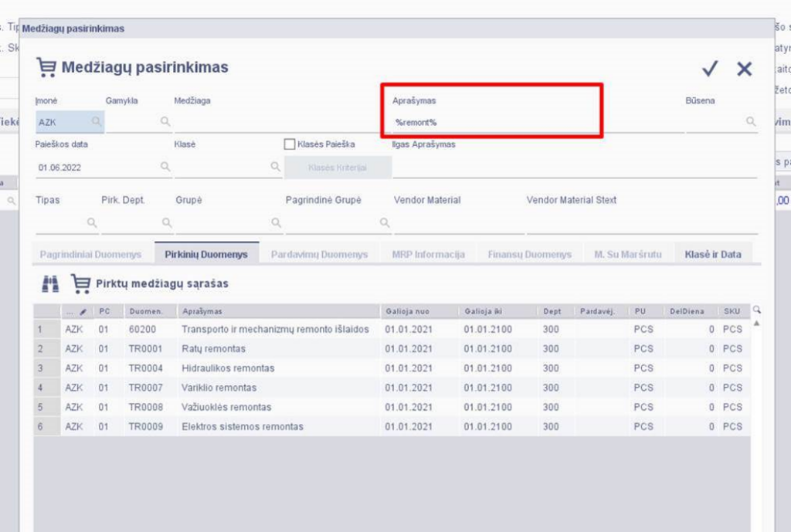This screenshot has height=532, width=791.
Task: Open lookup for Grupė field
Action: pos(276,223)
